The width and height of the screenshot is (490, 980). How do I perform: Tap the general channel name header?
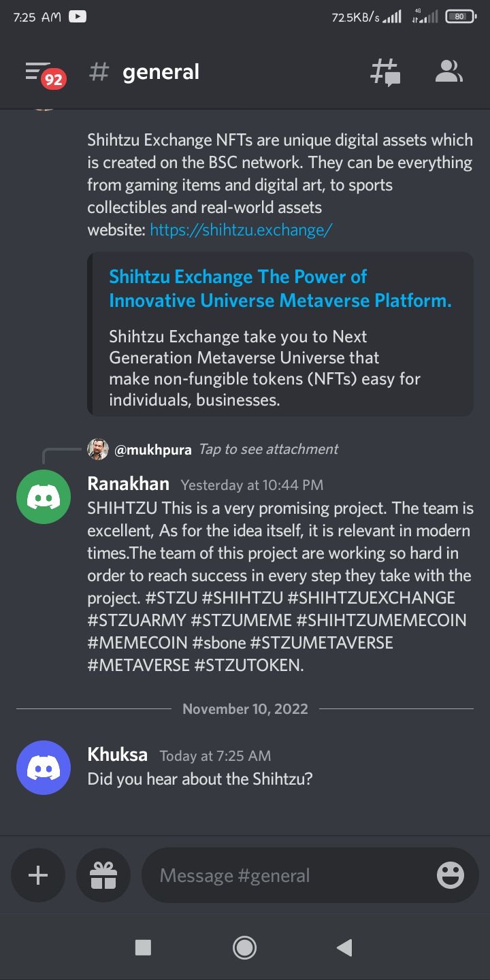(161, 72)
